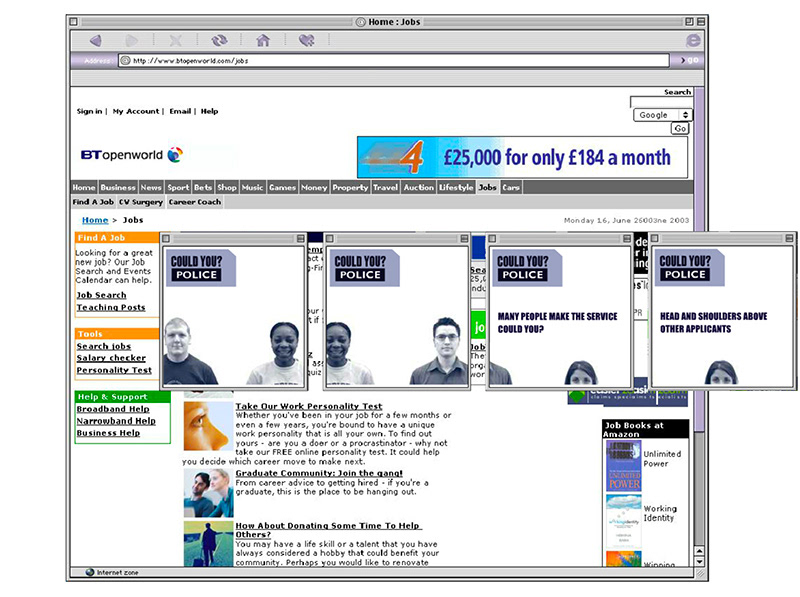Open 'Take Our Work Personality Test' article
Viewport: 800px width, 597px height.
click(309, 406)
